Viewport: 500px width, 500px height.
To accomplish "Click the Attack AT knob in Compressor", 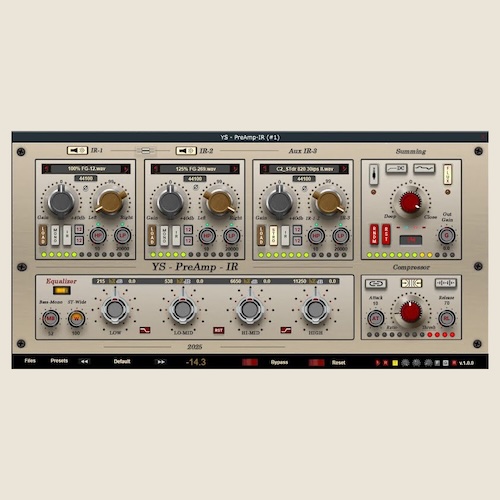I will 376,318.
